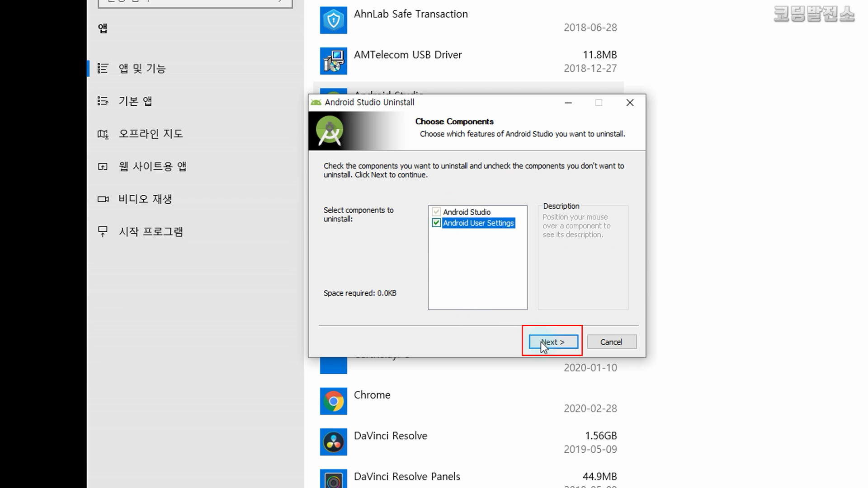The height and width of the screenshot is (488, 868).
Task: Click the 기본 앱 sidebar icon
Action: 103,101
